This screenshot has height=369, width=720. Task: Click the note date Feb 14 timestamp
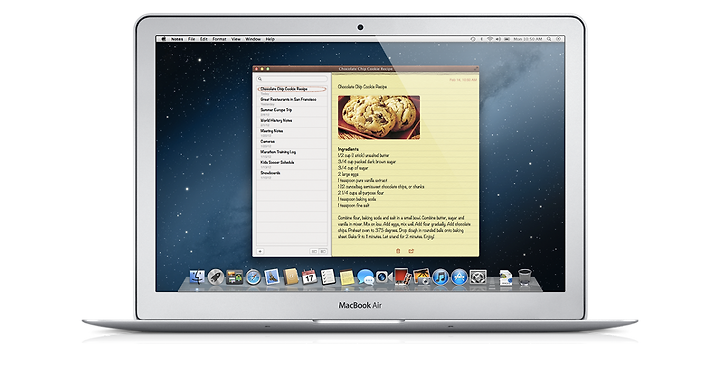pos(463,80)
